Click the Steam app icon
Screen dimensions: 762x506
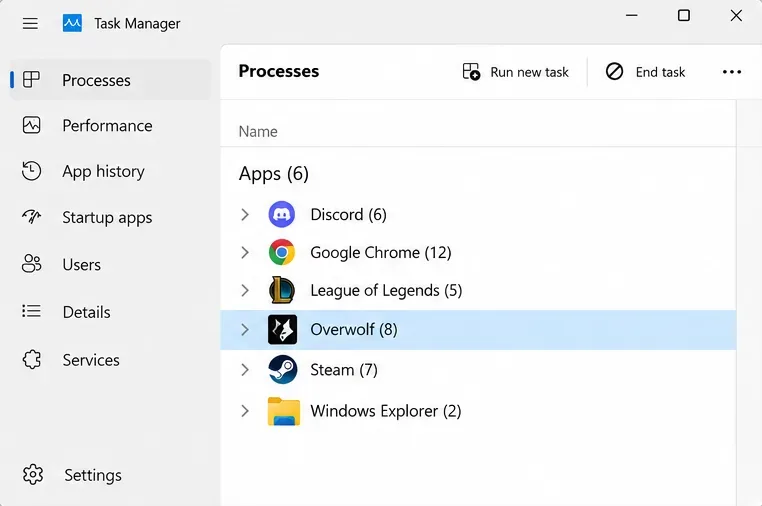282,369
